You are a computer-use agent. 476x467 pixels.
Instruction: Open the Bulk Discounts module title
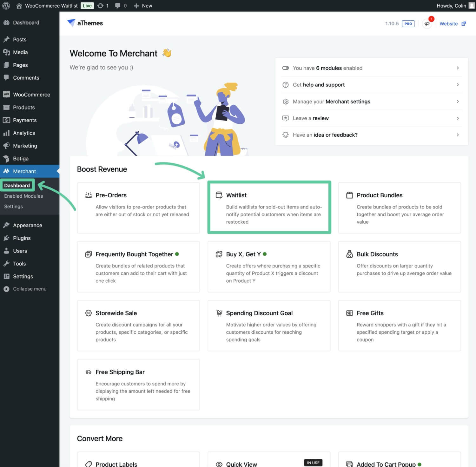click(377, 254)
